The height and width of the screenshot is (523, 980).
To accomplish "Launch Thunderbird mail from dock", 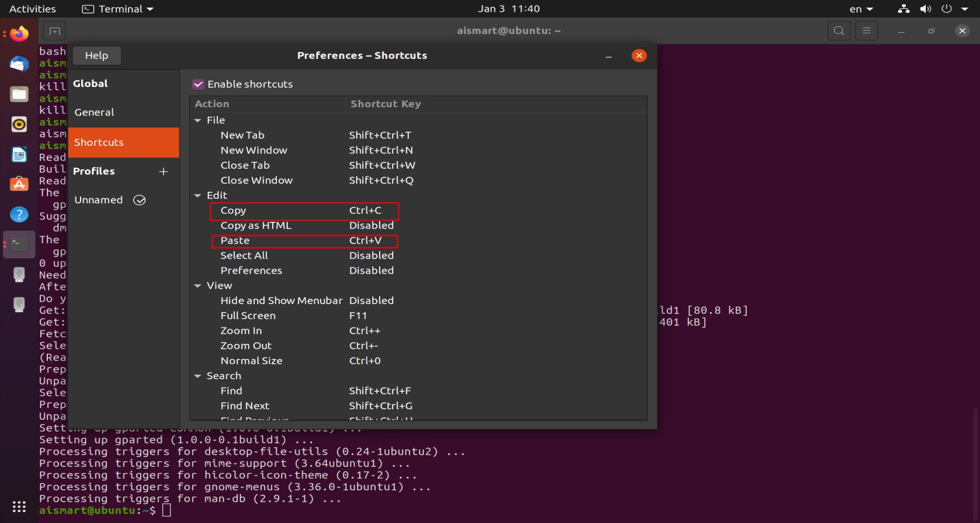I will 19,64.
